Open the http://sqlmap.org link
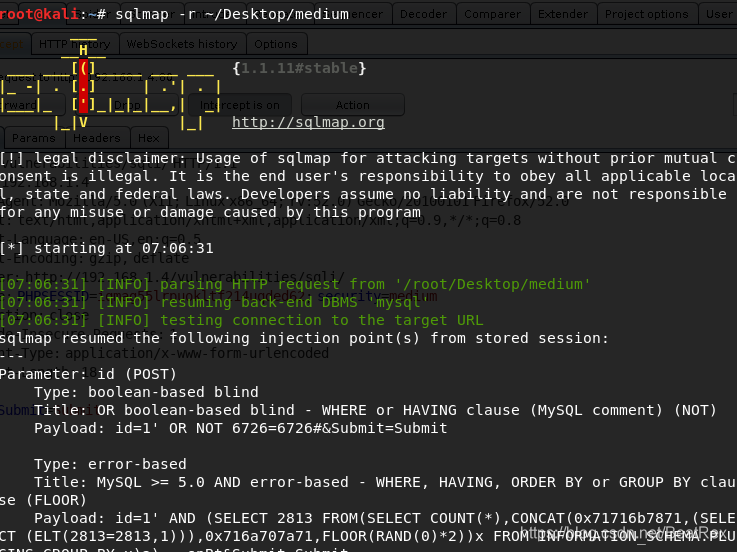The height and width of the screenshot is (552, 737). (x=308, y=122)
